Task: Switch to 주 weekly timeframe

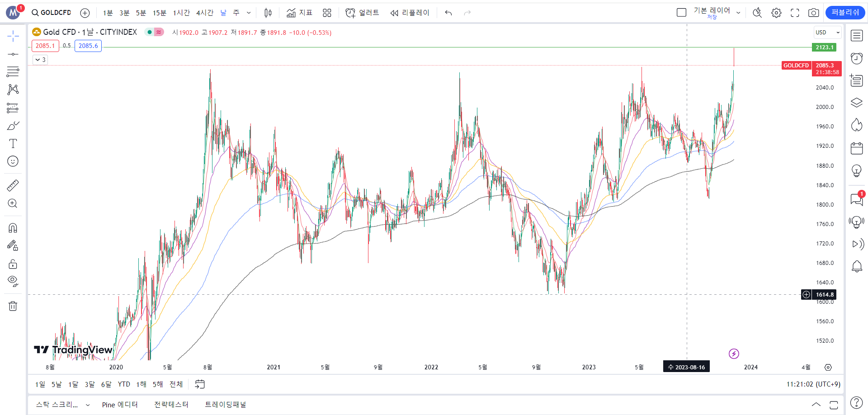Action: (236, 13)
